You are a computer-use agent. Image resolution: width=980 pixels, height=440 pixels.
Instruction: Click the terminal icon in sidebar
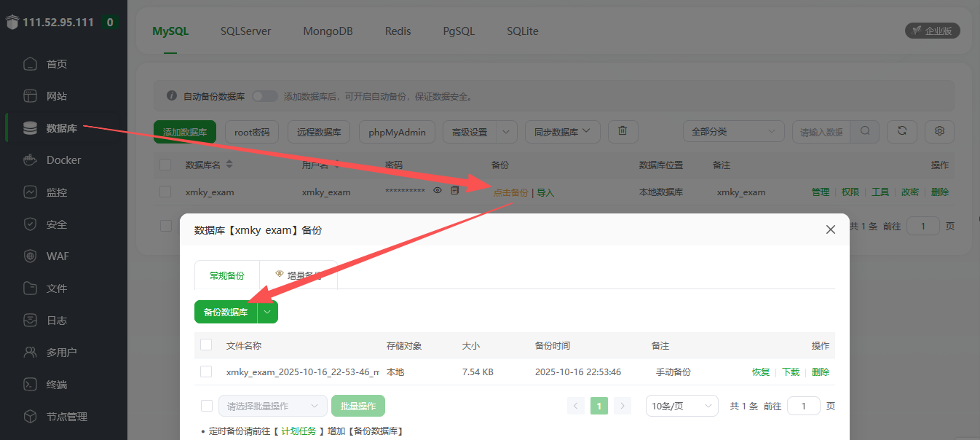pyautogui.click(x=30, y=385)
